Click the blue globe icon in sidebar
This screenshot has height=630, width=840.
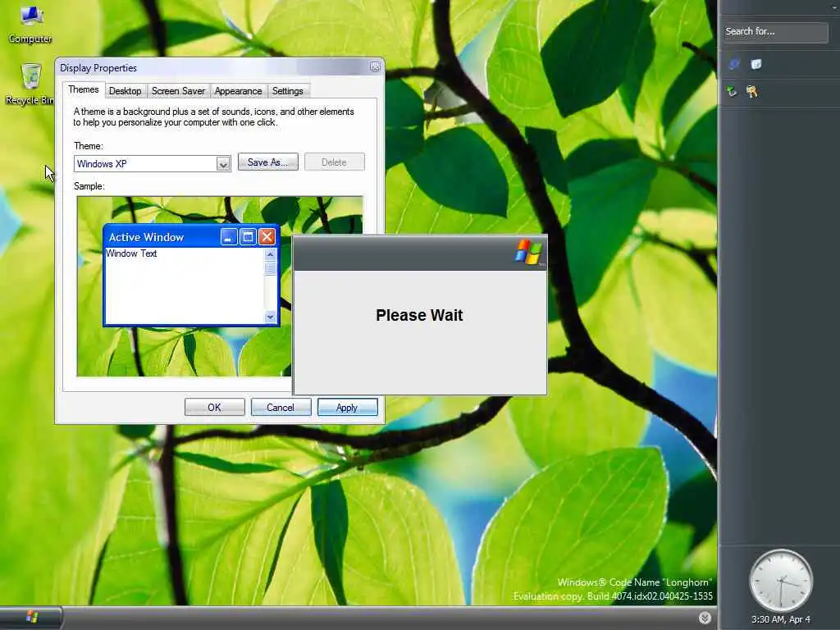click(x=734, y=64)
